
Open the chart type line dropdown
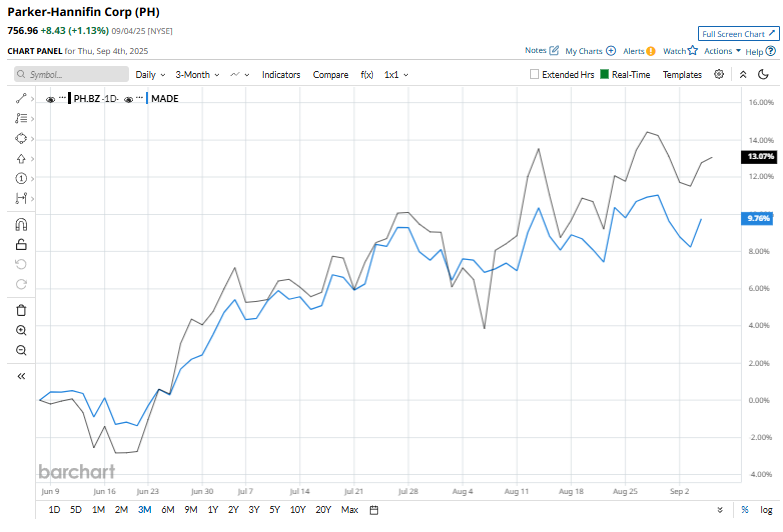click(x=240, y=74)
